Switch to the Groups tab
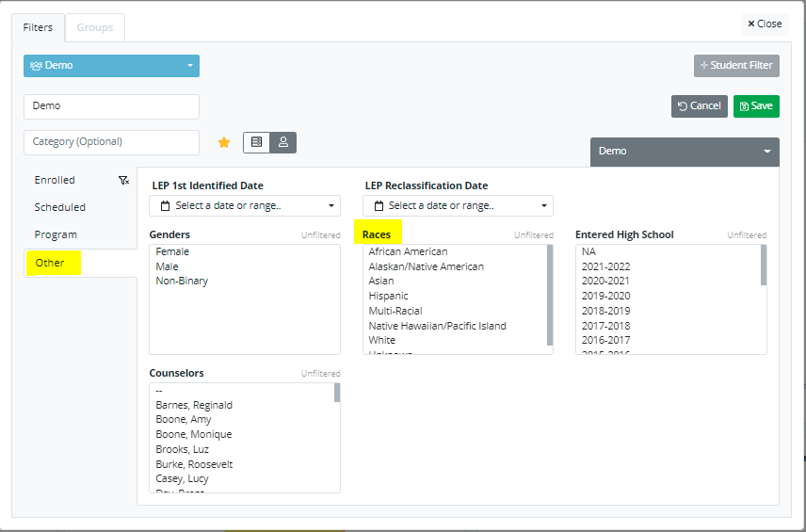 point(94,27)
